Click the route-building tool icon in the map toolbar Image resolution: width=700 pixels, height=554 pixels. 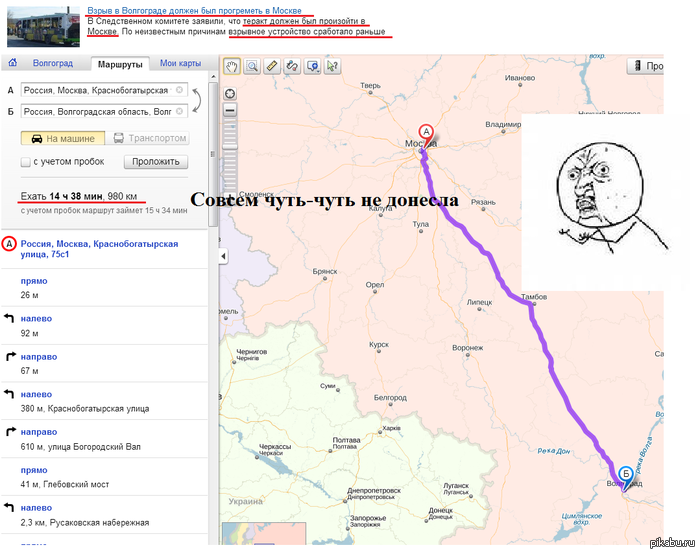[x=292, y=66]
